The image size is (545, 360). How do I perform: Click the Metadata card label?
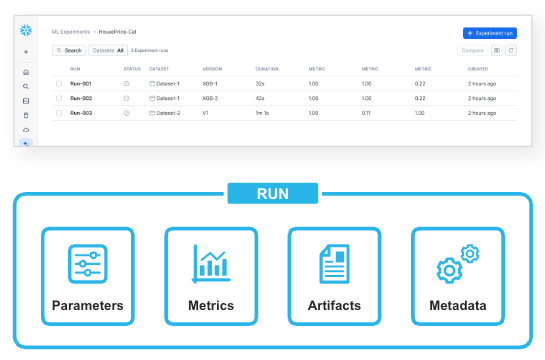(x=458, y=305)
